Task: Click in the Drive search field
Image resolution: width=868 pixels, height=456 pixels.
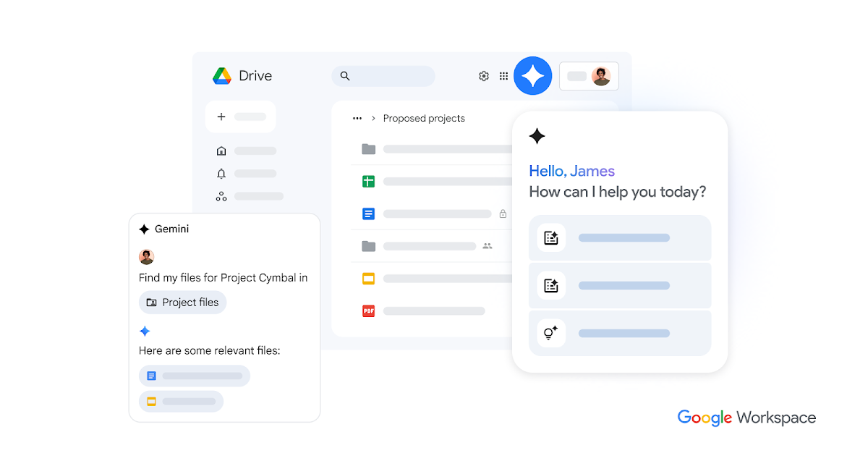Action: [383, 76]
